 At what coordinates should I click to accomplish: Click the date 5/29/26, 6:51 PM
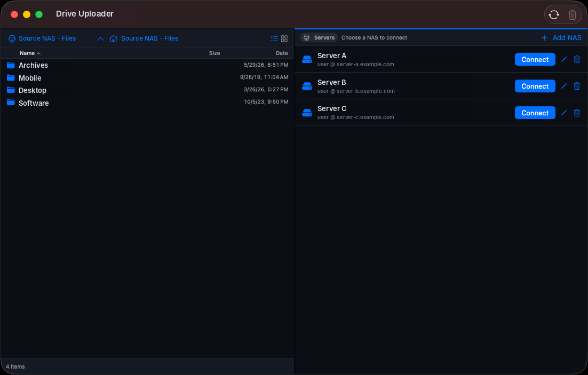point(266,65)
